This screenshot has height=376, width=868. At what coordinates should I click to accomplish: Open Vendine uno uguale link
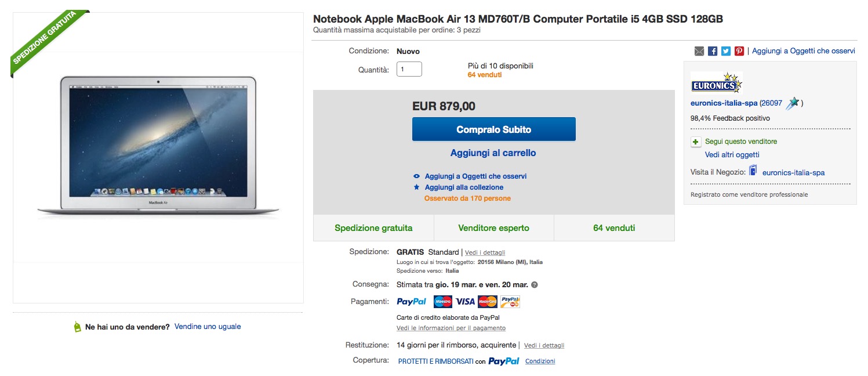pos(208,327)
